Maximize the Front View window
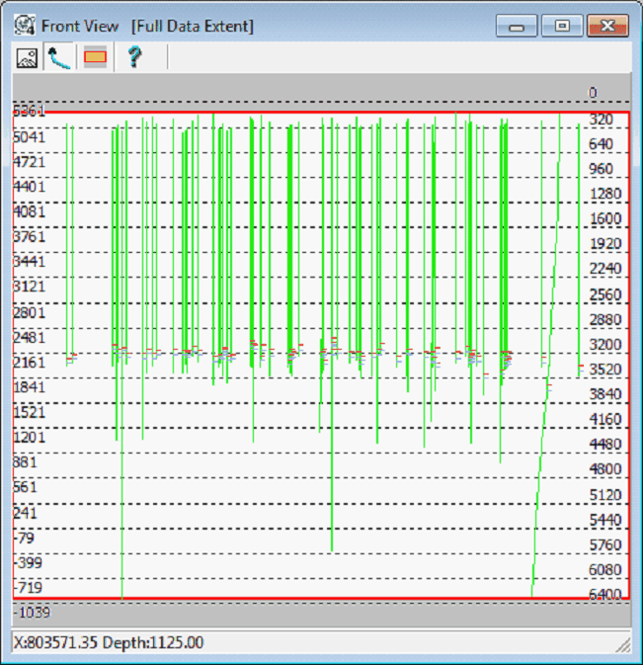Viewport: 644px width, 666px height. click(562, 26)
